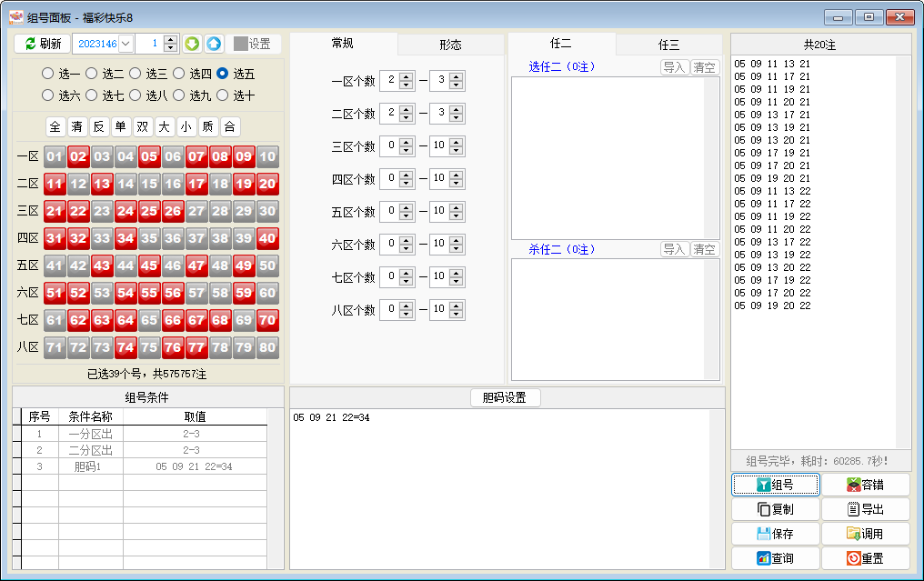Adjust 三区个数 maximum stepper
This screenshot has height=581, width=924.
coord(457,145)
